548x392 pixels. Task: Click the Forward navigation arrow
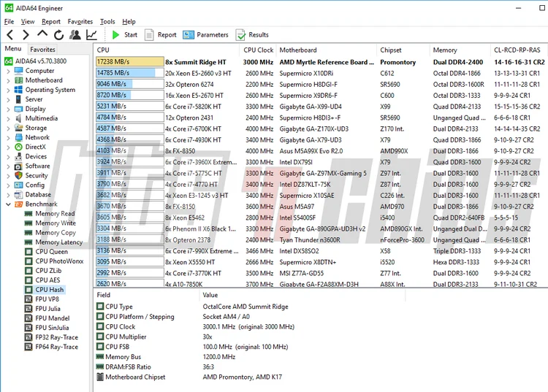click(x=26, y=34)
